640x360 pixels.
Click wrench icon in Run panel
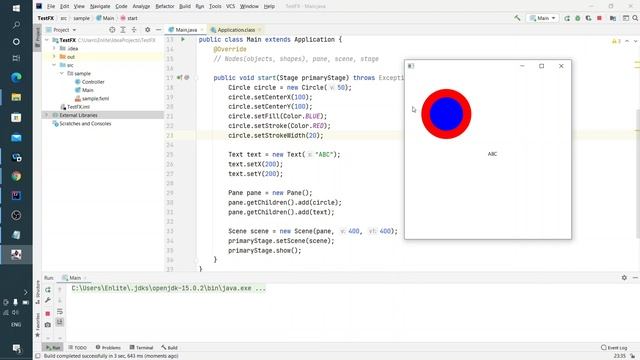pyautogui.click(x=48, y=300)
